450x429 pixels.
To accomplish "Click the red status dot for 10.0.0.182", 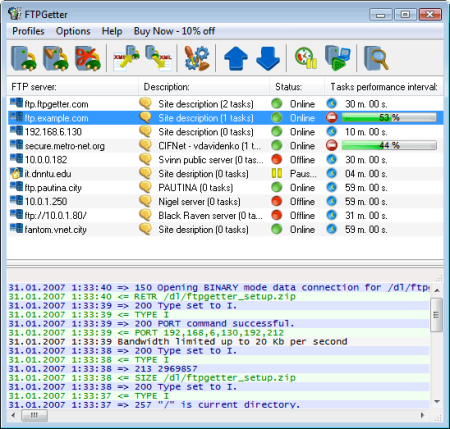I will click(277, 159).
